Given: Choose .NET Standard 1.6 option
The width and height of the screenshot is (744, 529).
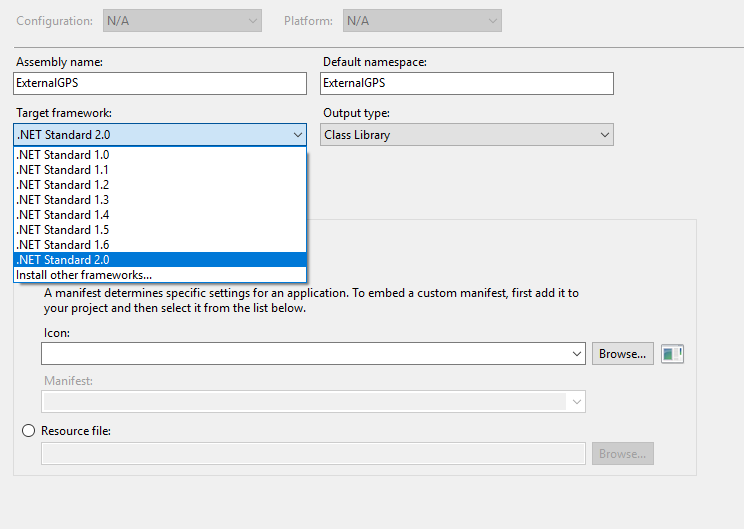Looking at the screenshot, I should coord(62,245).
